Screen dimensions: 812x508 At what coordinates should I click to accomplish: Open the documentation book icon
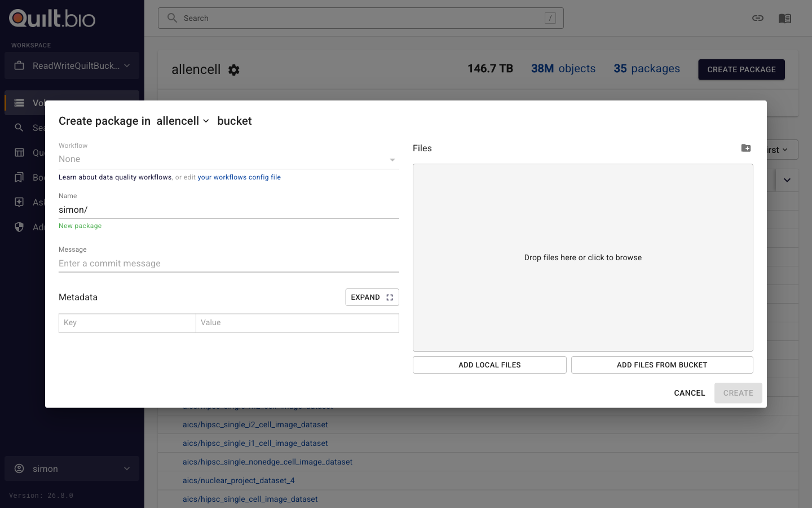[785, 18]
